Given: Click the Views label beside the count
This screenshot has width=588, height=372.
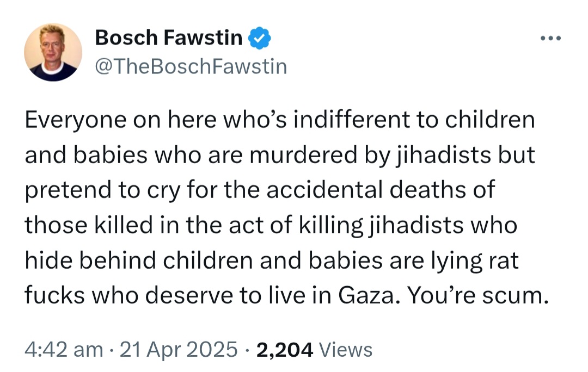Looking at the screenshot, I should (345, 350).
